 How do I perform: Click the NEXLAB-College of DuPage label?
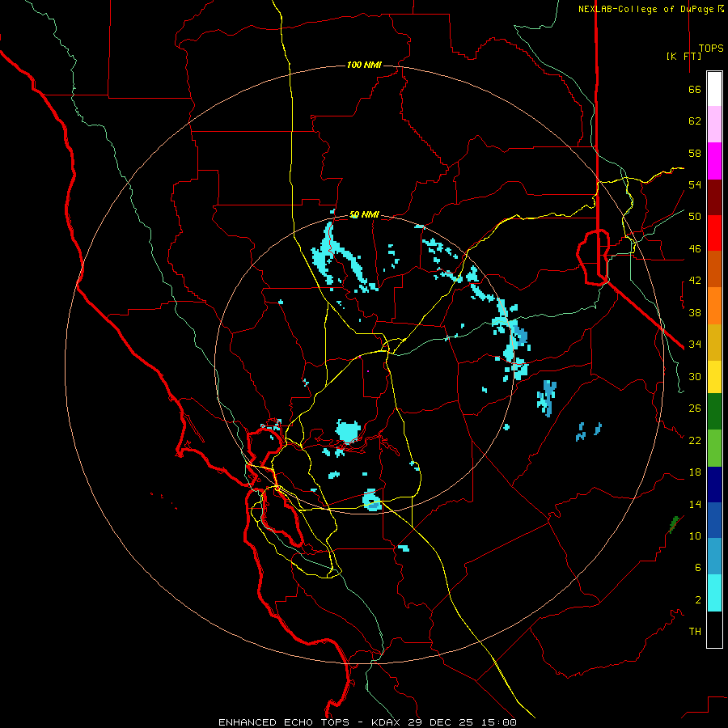tap(645, 9)
